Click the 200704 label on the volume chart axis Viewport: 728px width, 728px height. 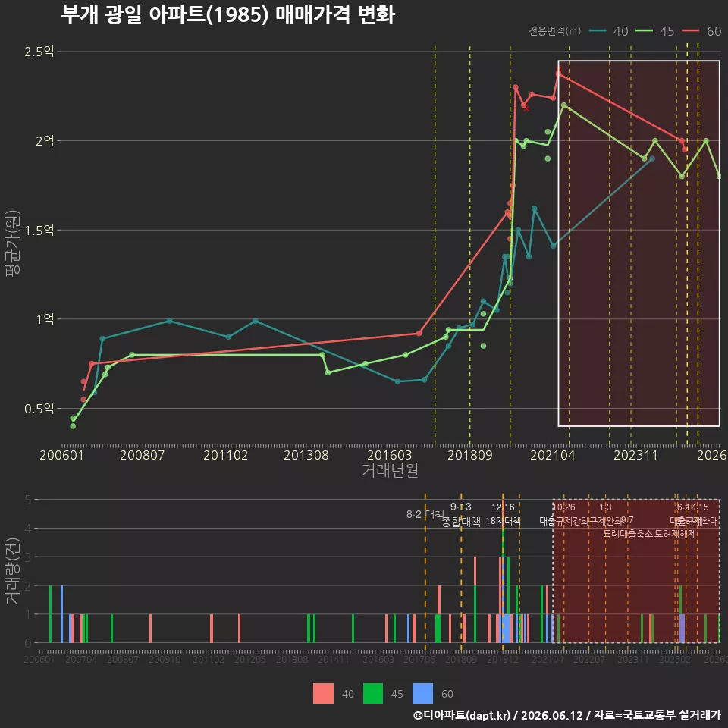tap(81, 659)
